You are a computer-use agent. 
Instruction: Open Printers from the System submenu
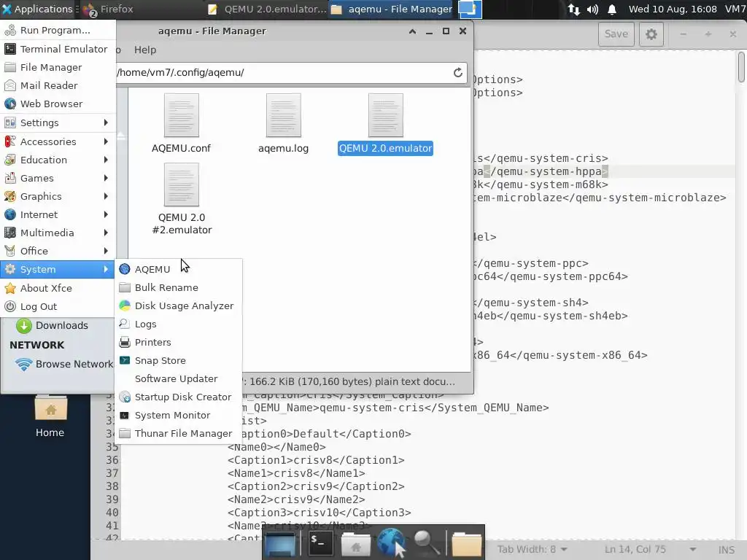click(178, 343)
